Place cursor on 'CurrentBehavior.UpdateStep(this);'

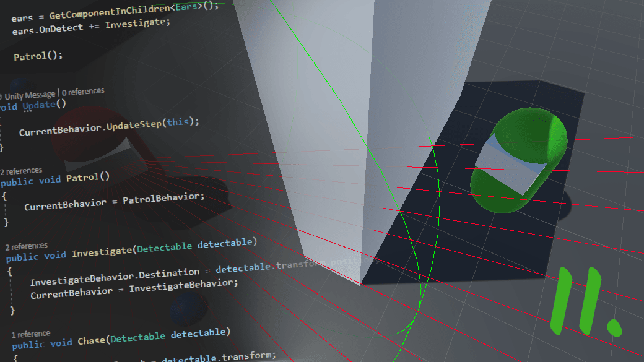pyautogui.click(x=109, y=126)
